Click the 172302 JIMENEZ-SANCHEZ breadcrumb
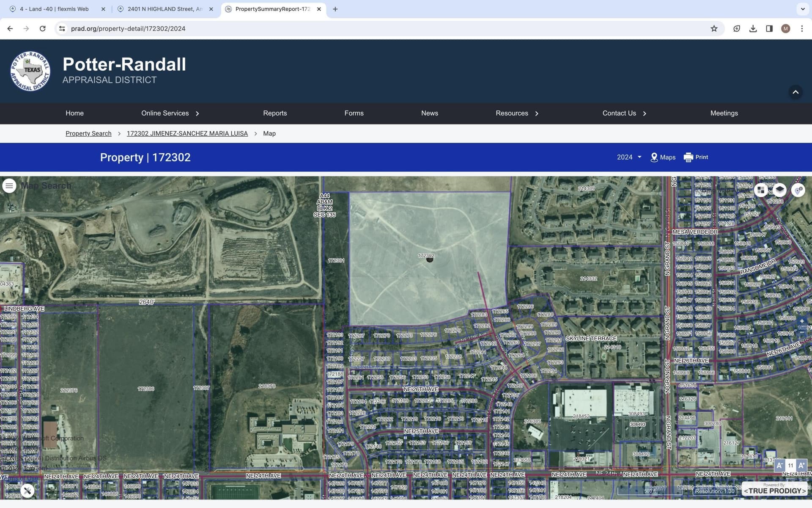Screen dimensions: 812x508 [187, 133]
